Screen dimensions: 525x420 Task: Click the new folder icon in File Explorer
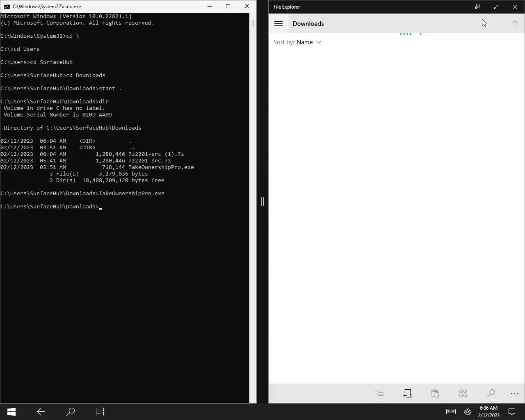click(407, 393)
